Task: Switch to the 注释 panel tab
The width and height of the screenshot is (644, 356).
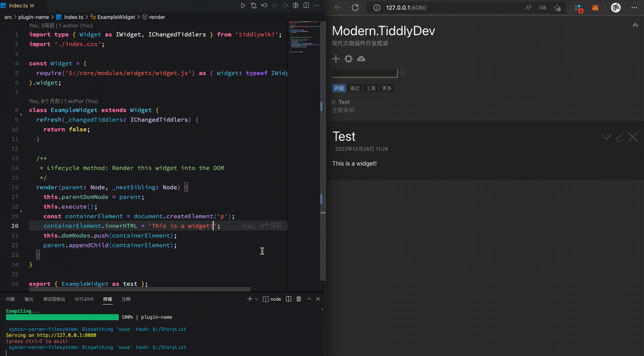Action: pyautogui.click(x=126, y=299)
